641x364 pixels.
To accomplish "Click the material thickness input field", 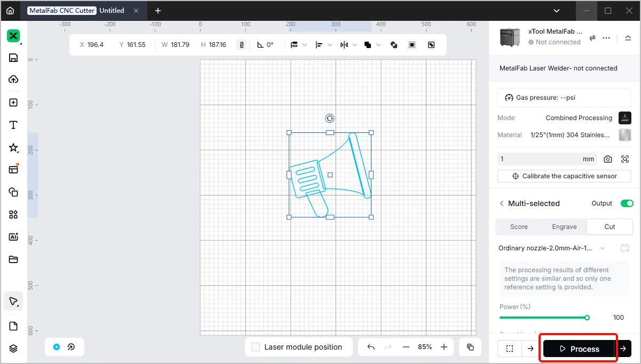I will tap(547, 159).
